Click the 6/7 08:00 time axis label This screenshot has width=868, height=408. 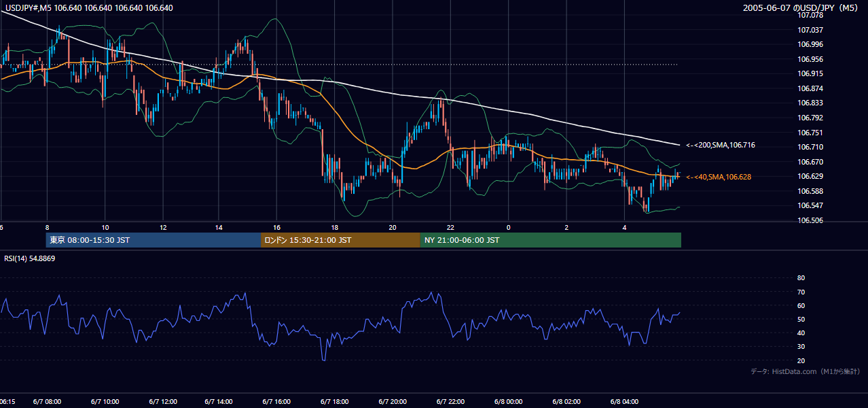point(47,401)
